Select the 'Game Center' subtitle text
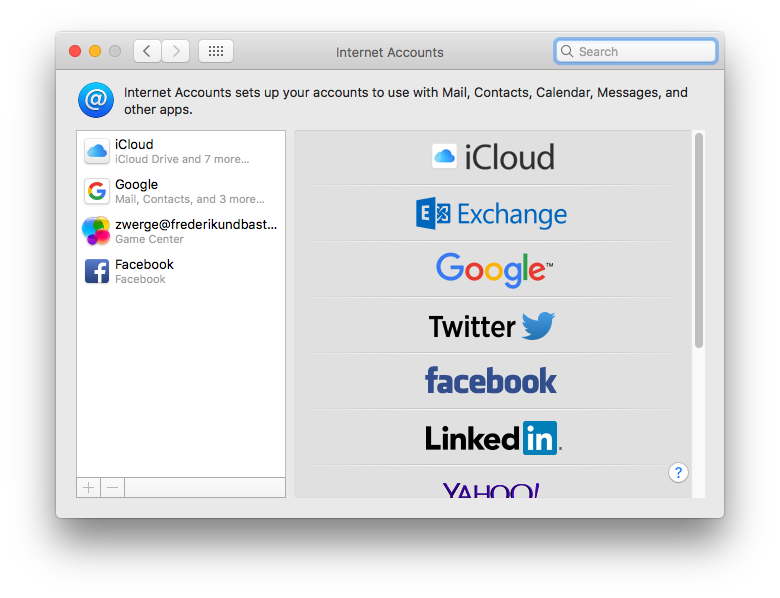The image size is (780, 598). tap(149, 239)
